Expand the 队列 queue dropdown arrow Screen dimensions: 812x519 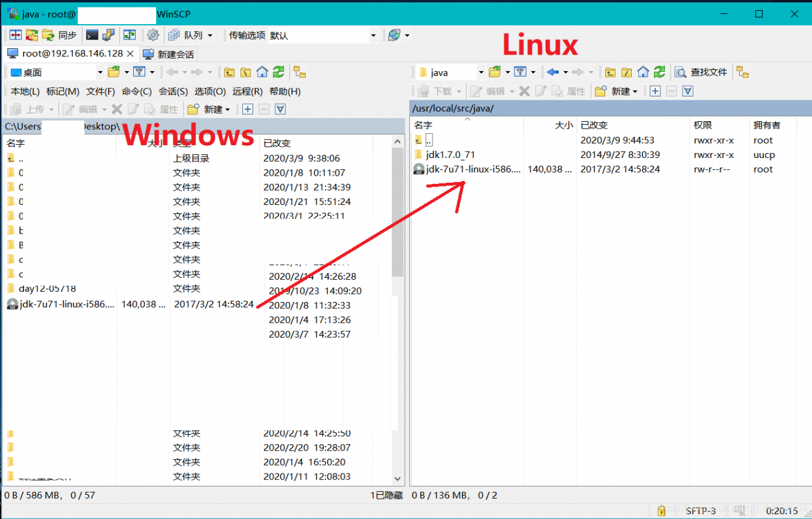(x=210, y=36)
